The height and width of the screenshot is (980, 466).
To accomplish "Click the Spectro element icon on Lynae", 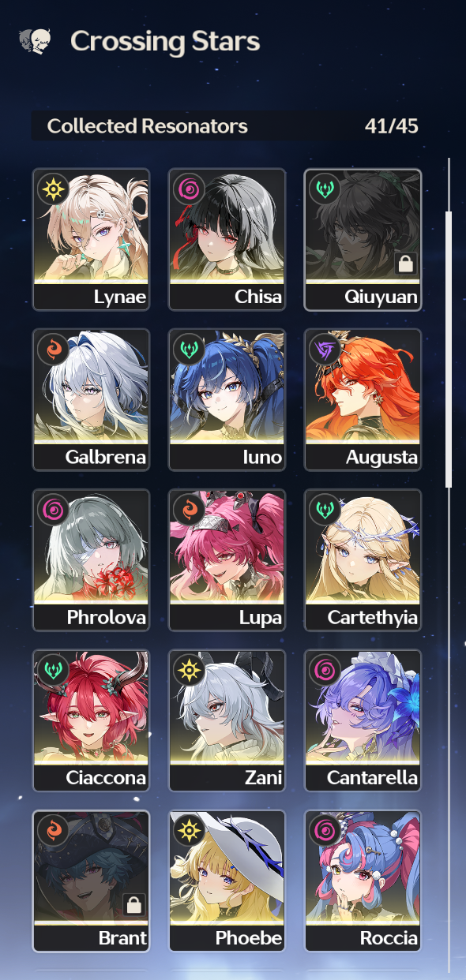I will [53, 189].
